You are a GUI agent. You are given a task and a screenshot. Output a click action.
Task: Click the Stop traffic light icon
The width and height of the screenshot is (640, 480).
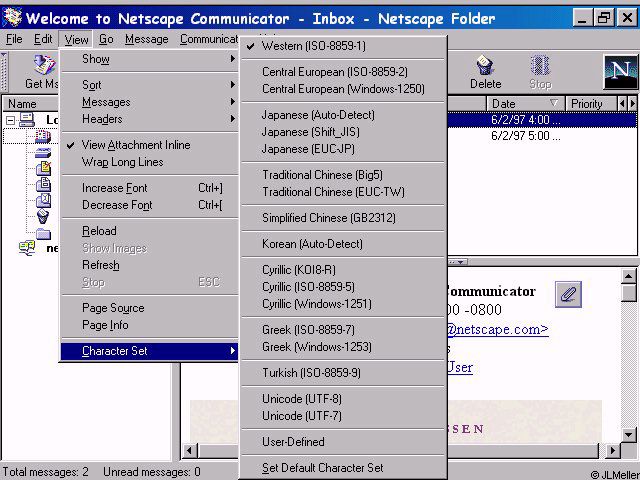click(540, 65)
